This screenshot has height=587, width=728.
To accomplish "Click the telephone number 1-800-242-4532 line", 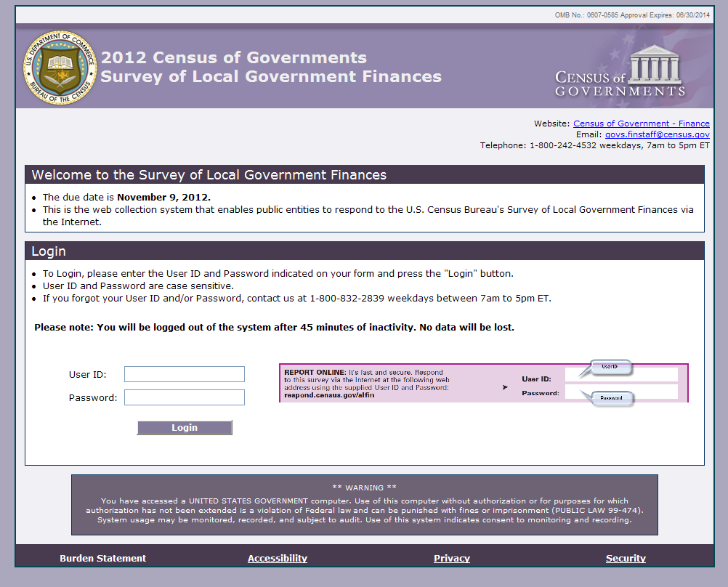I will (x=595, y=146).
